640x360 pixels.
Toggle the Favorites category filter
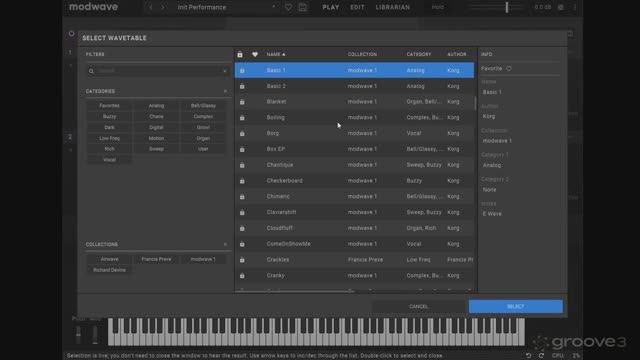[x=109, y=106]
